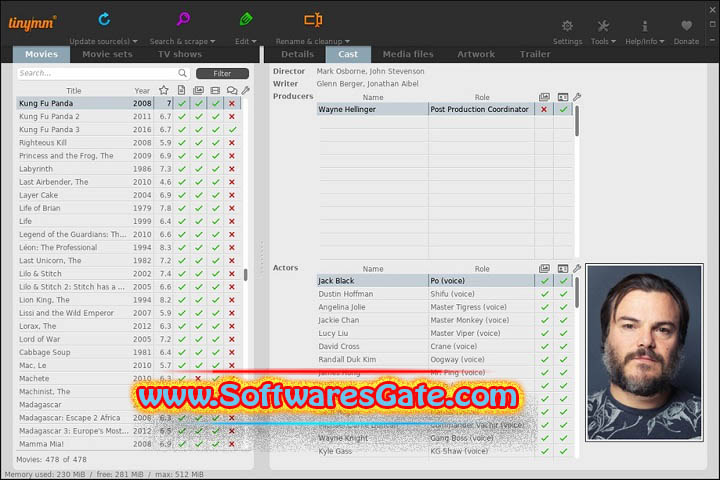720x480 pixels.
Task: Click the movie Search input field
Action: (103, 73)
